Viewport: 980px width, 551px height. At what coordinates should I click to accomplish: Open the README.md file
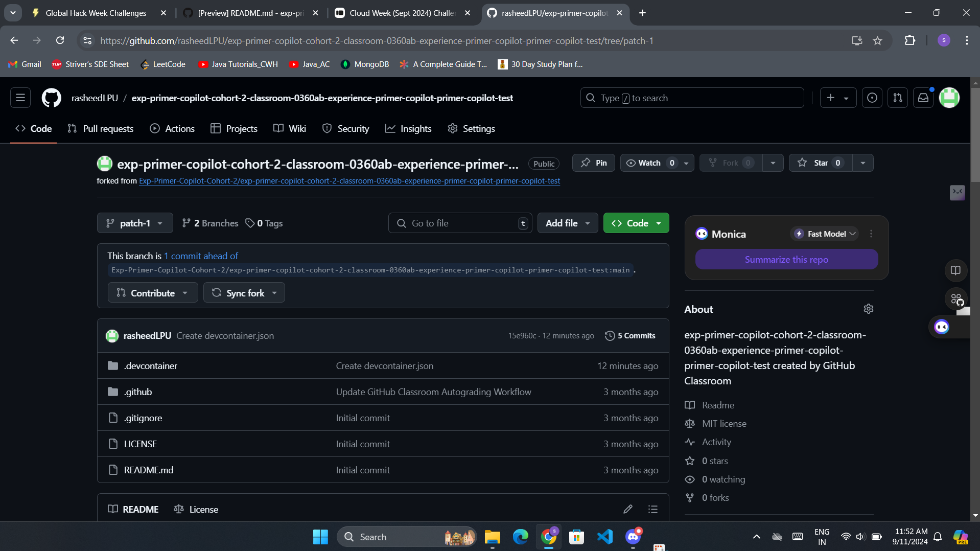click(x=149, y=470)
